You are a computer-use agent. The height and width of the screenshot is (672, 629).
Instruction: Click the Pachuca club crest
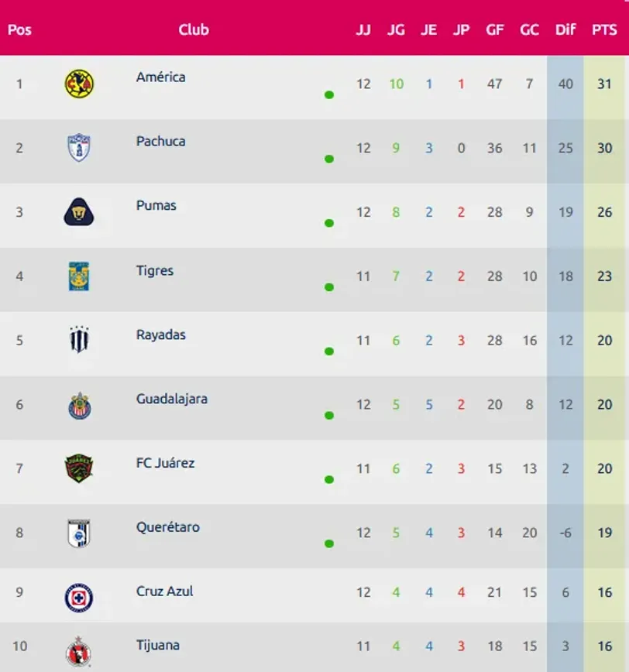tap(79, 147)
